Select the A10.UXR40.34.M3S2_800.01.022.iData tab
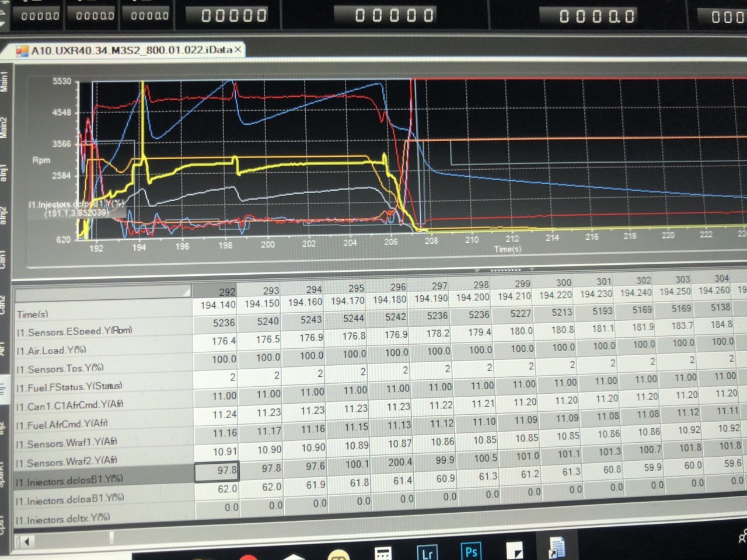Viewport: 747px width, 560px height. tap(129, 50)
